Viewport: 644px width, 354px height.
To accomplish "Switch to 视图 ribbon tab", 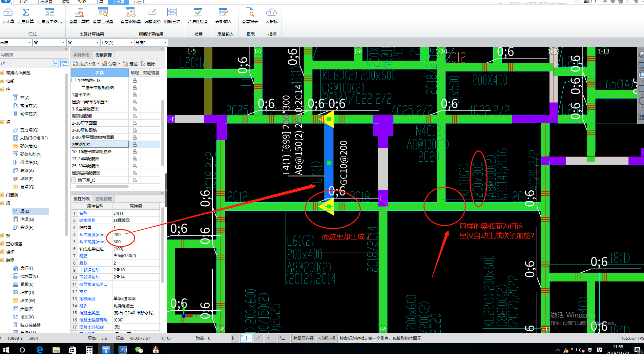I will pyautogui.click(x=82, y=2).
